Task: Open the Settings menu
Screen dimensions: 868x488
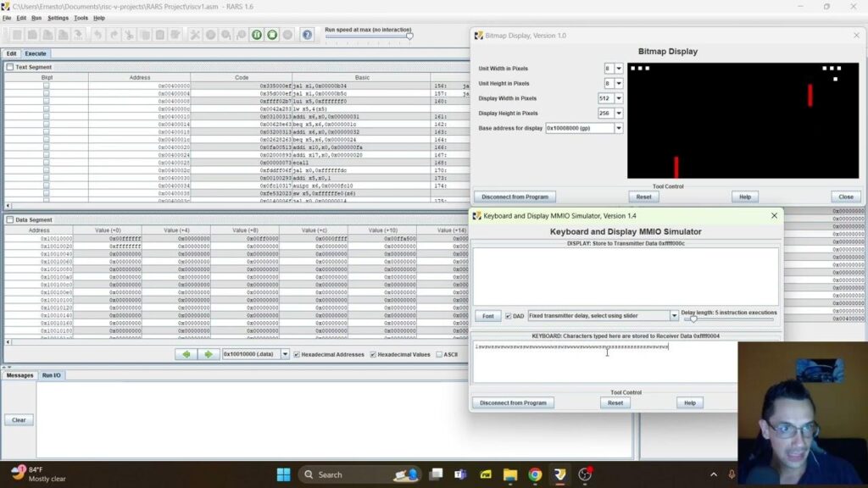Action: (x=58, y=17)
